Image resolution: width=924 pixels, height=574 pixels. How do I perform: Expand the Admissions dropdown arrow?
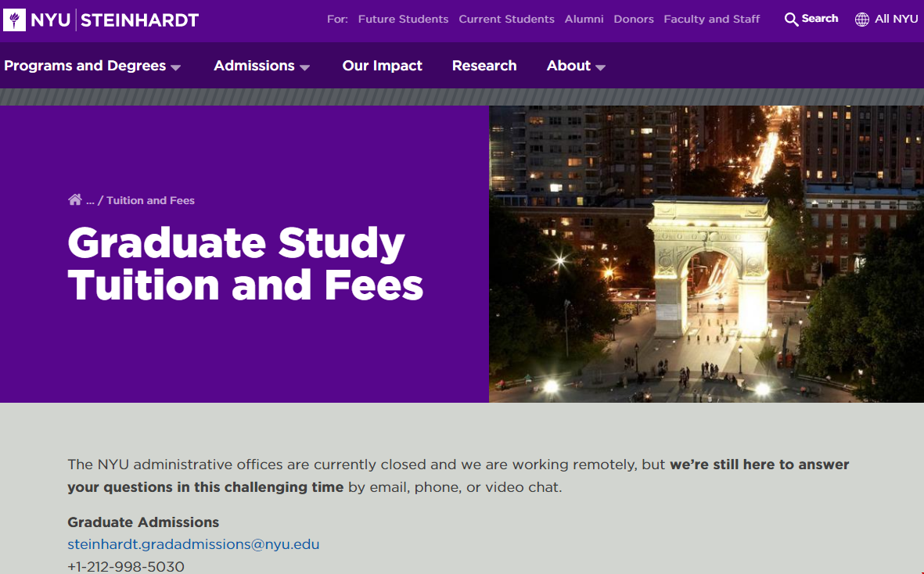coord(304,68)
